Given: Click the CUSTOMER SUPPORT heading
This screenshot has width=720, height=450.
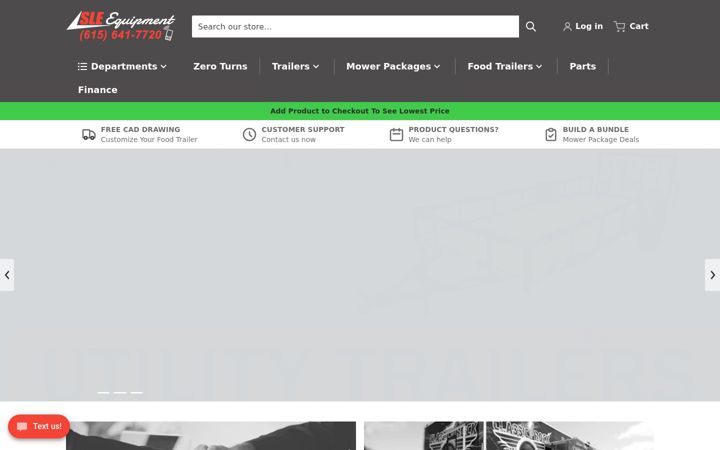Looking at the screenshot, I should coord(303,129).
